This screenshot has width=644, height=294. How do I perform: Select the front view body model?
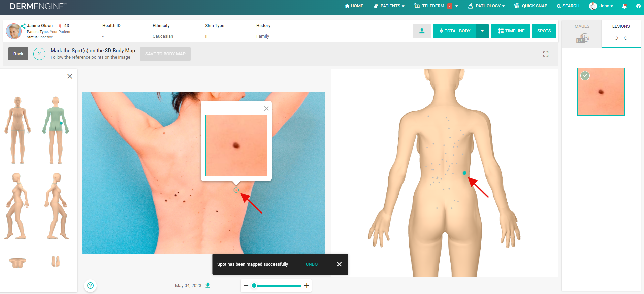click(x=18, y=130)
